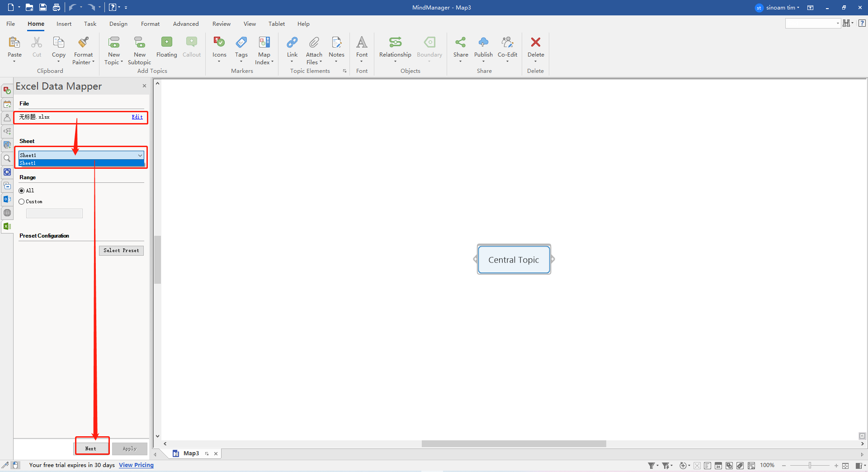Add a Floating topic
The height and width of the screenshot is (472, 868).
click(167, 43)
